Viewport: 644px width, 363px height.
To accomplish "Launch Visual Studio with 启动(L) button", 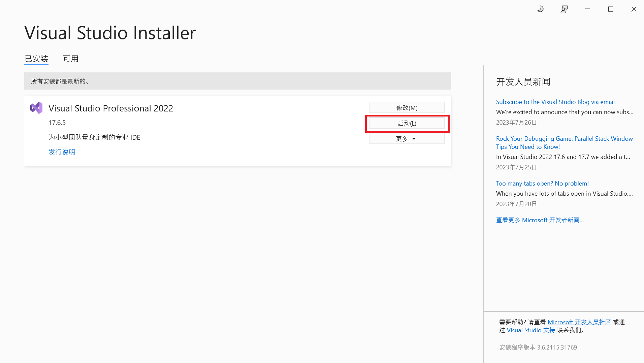I will [x=407, y=123].
